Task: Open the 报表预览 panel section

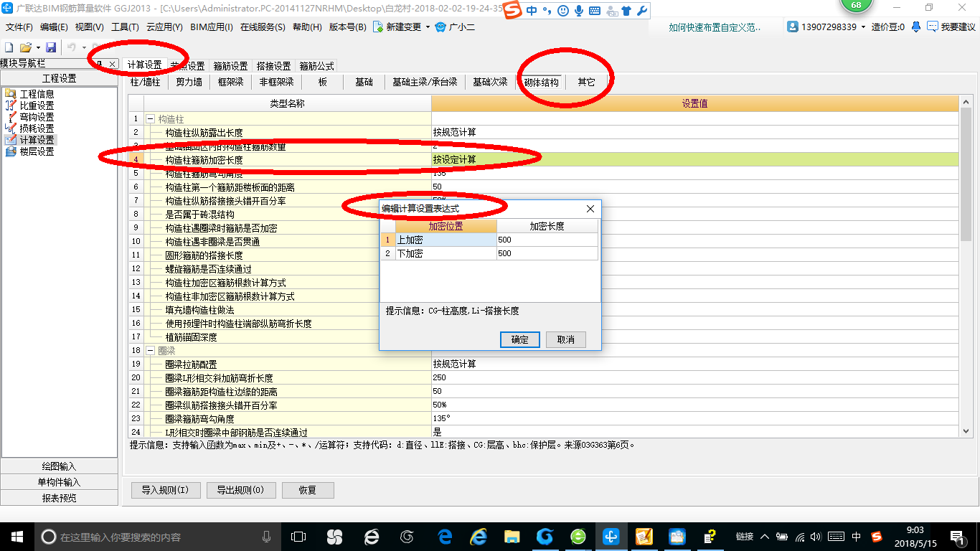Action: coord(59,498)
